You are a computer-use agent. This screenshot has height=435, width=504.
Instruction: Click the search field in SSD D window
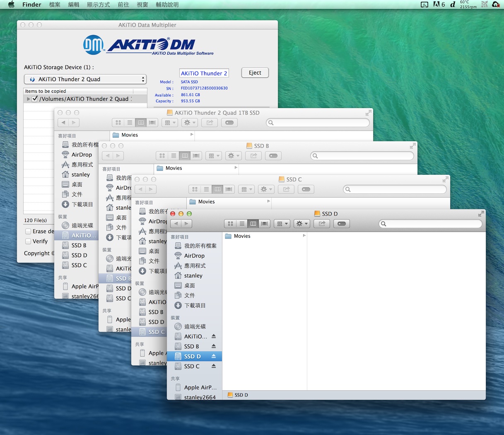(x=431, y=224)
